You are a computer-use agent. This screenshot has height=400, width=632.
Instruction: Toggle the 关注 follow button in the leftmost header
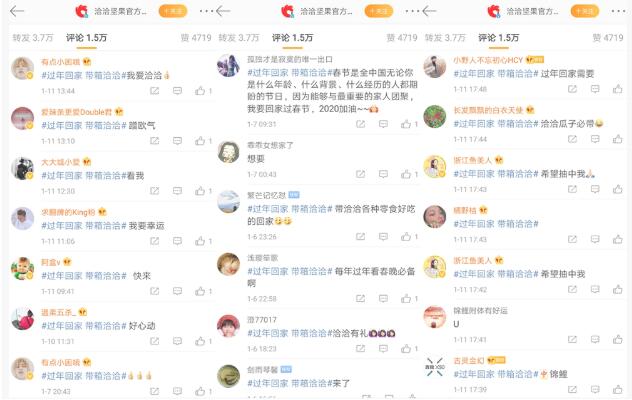[173, 11]
